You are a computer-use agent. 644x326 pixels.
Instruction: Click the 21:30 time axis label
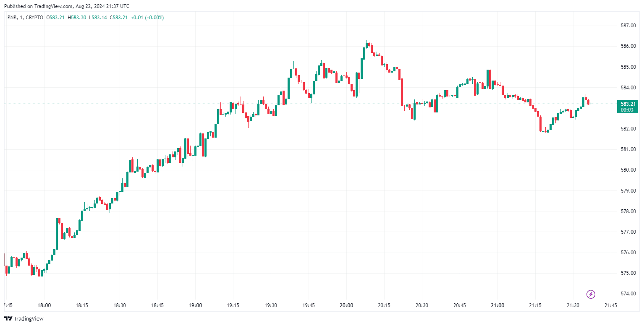pyautogui.click(x=573, y=305)
